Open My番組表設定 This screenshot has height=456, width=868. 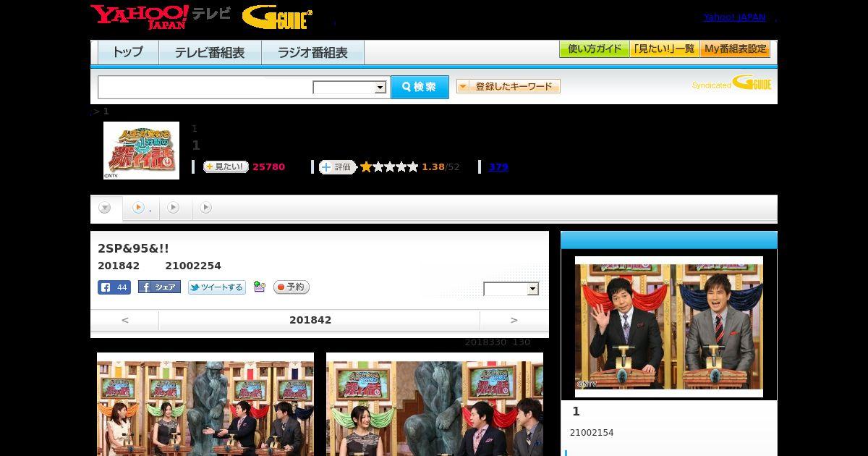click(735, 49)
